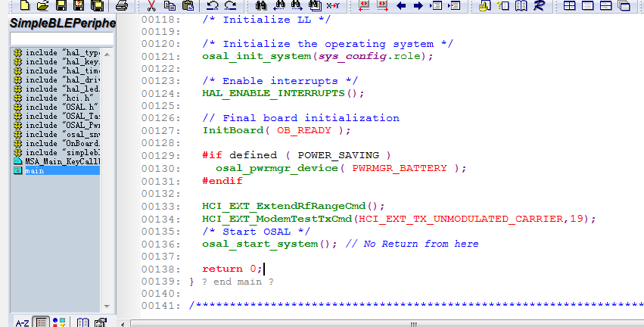Click HAL_ENABLE_INTERRUPTS on line 124

[x=273, y=93]
